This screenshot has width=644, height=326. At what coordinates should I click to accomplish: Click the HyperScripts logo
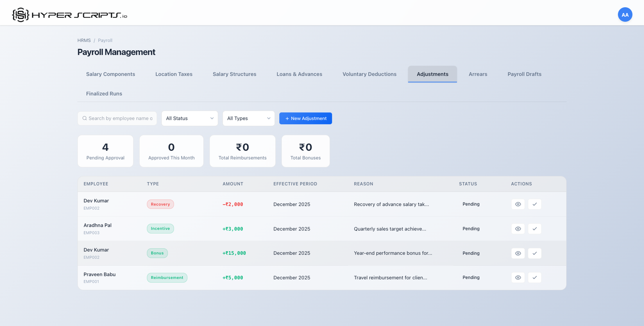pyautogui.click(x=70, y=15)
